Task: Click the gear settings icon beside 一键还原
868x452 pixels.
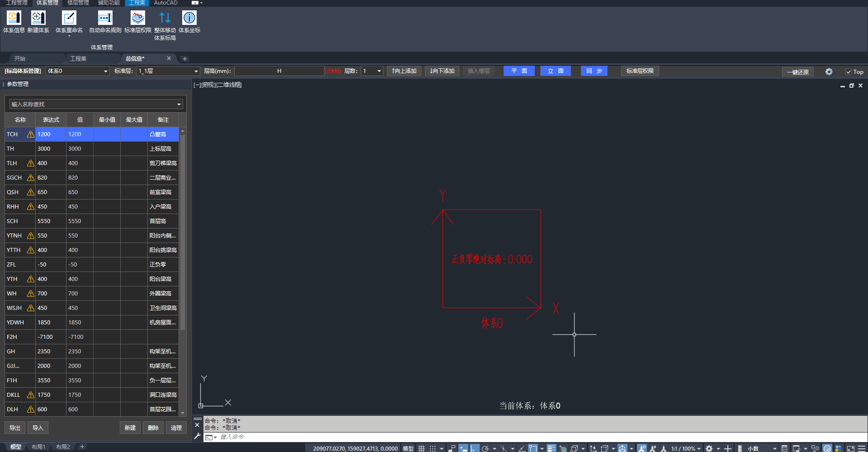Action: (829, 71)
